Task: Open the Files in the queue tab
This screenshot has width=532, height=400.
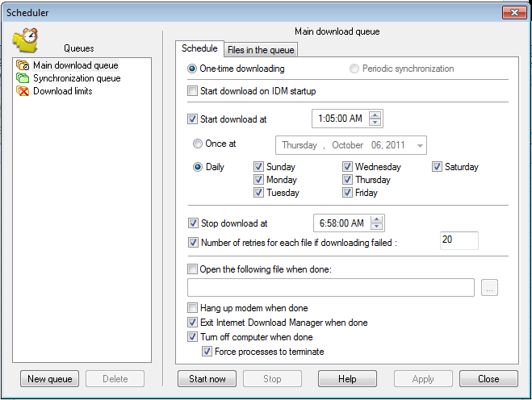Action: (261, 50)
